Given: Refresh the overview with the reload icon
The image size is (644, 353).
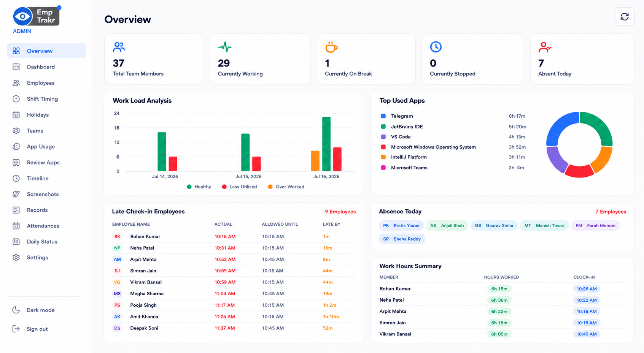Looking at the screenshot, I should pos(625,17).
